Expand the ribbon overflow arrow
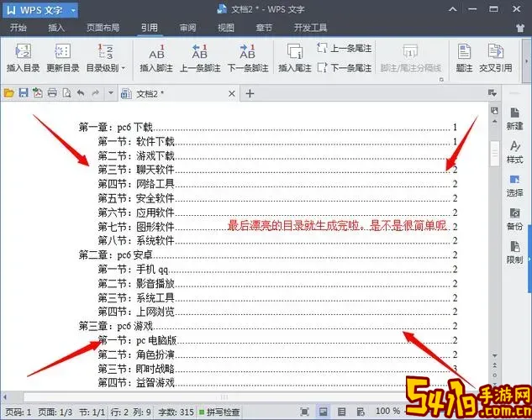Screen dimensions: 532x420 pyautogui.click(x=527, y=61)
